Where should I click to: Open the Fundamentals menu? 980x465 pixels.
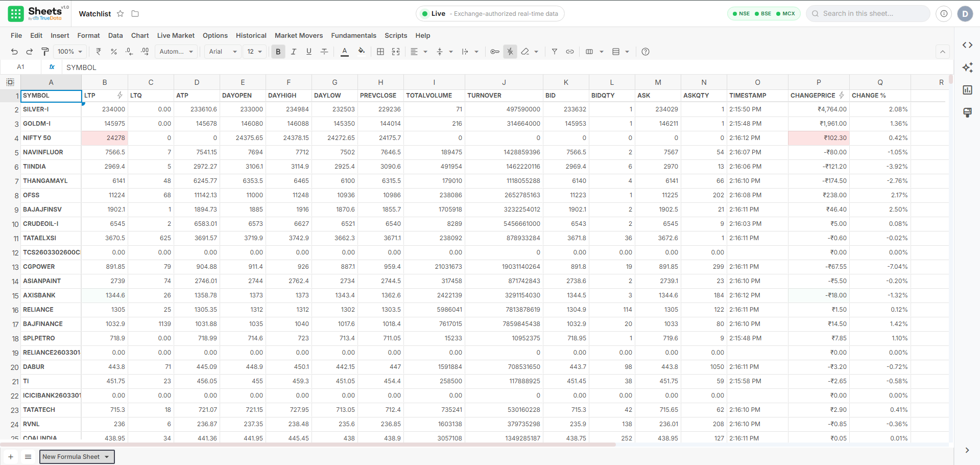(x=353, y=35)
